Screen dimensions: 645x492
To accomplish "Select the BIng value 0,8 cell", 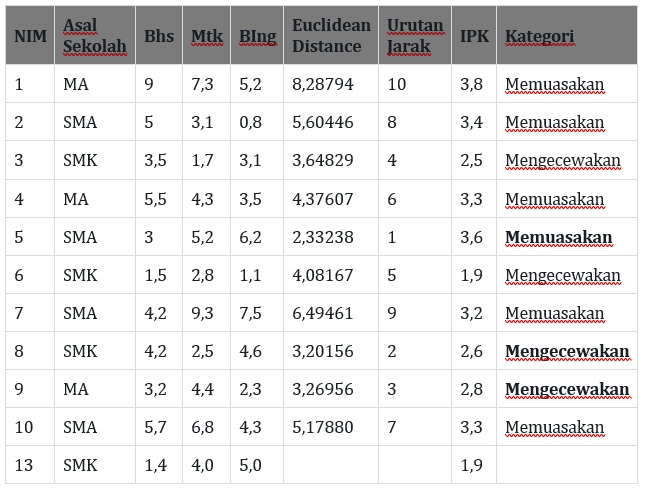I will pos(250,123).
